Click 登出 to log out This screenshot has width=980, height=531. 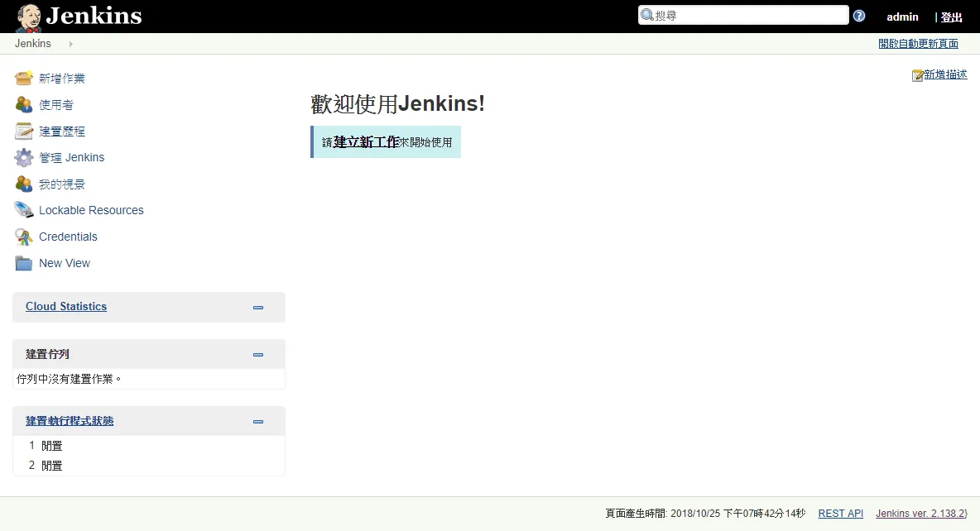[x=950, y=17]
